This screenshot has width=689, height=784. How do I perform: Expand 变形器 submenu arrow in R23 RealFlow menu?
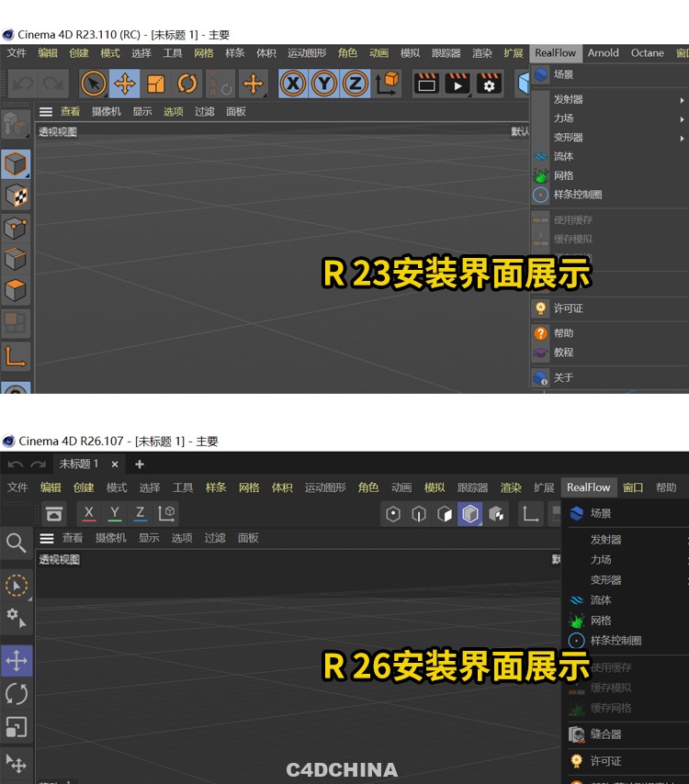(682, 138)
